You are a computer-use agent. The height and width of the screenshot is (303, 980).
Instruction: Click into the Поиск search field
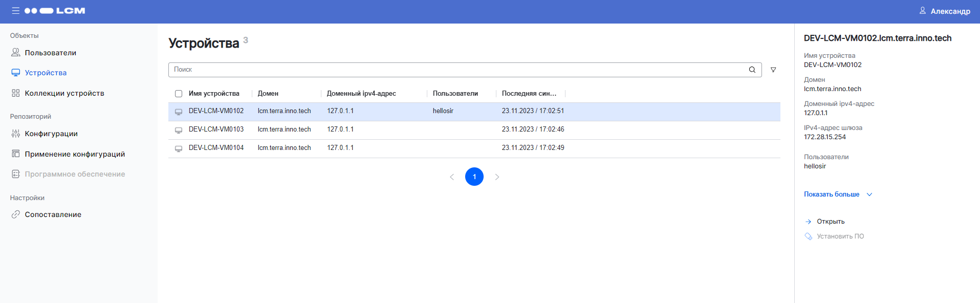(x=455, y=70)
